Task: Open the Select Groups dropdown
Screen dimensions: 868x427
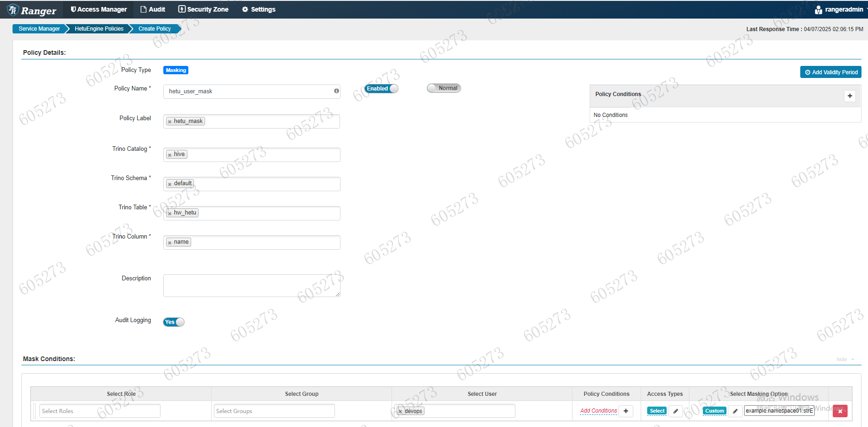Action: coord(274,411)
